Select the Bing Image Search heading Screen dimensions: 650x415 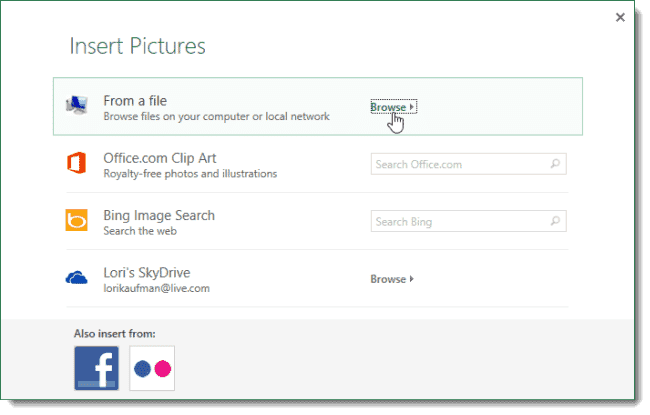(159, 215)
